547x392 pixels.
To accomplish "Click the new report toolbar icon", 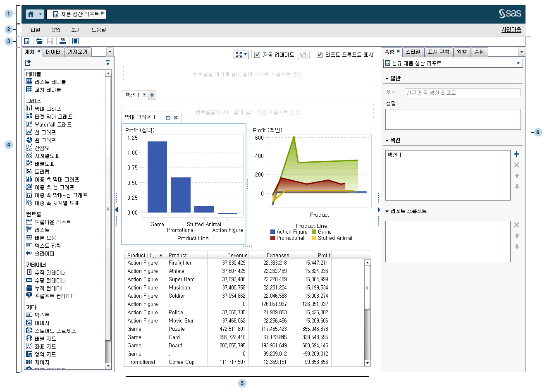I will (27, 41).
